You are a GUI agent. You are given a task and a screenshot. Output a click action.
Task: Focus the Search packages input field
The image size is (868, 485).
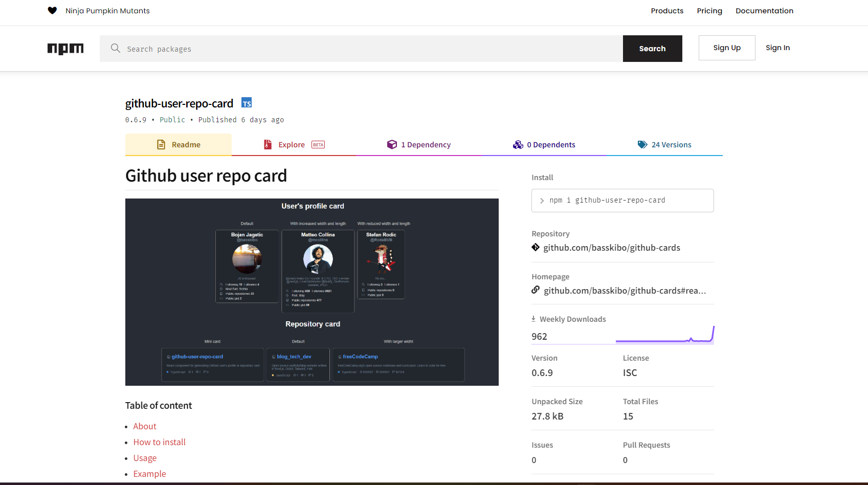click(x=361, y=49)
